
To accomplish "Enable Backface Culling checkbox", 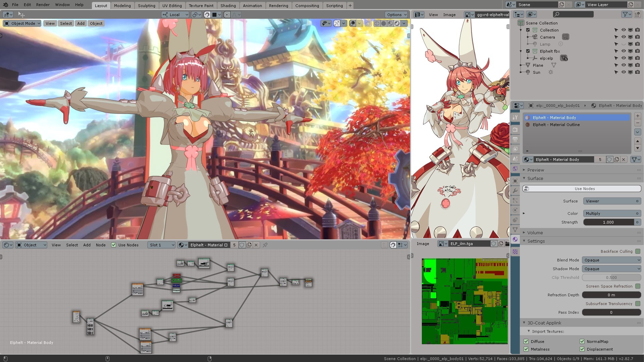I will click(638, 251).
